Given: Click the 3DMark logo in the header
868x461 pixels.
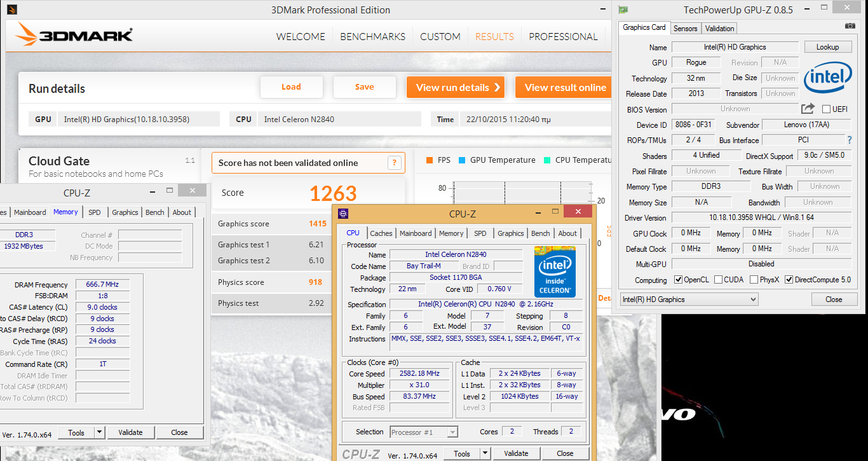Looking at the screenshot, I should coord(74,34).
